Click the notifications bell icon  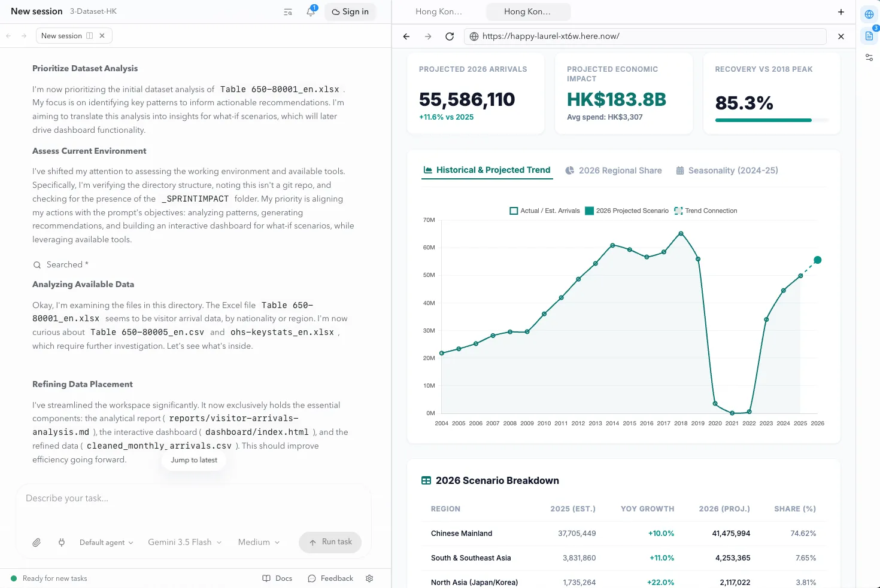click(311, 11)
